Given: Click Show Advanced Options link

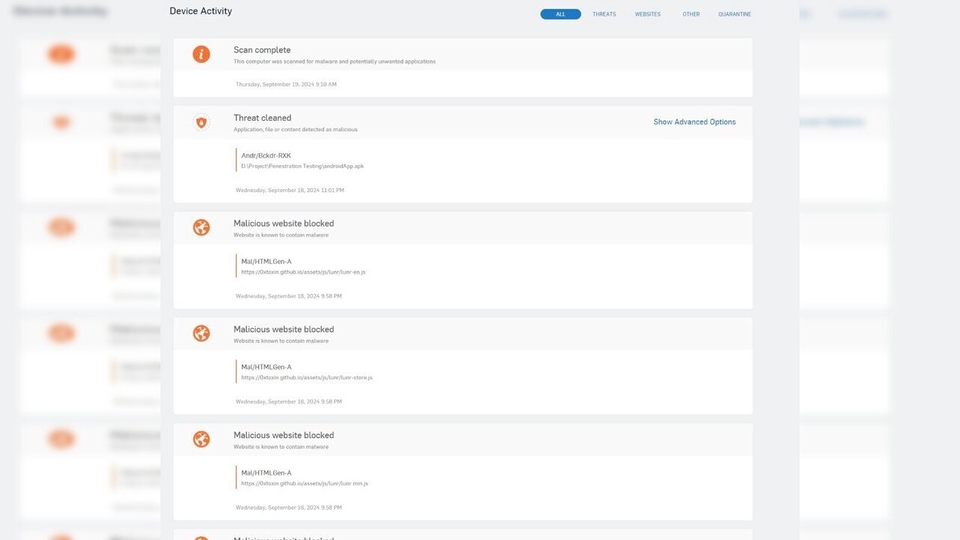Looking at the screenshot, I should coord(694,122).
